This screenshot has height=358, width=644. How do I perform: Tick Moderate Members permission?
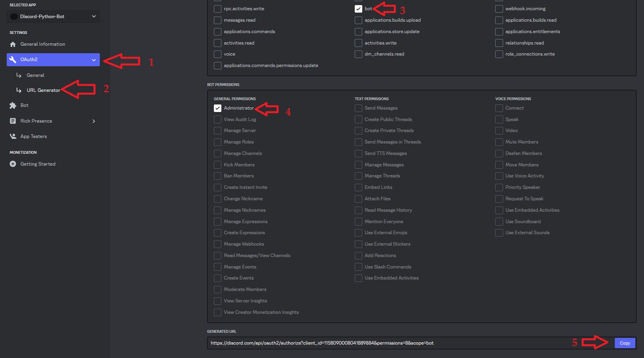tap(217, 289)
